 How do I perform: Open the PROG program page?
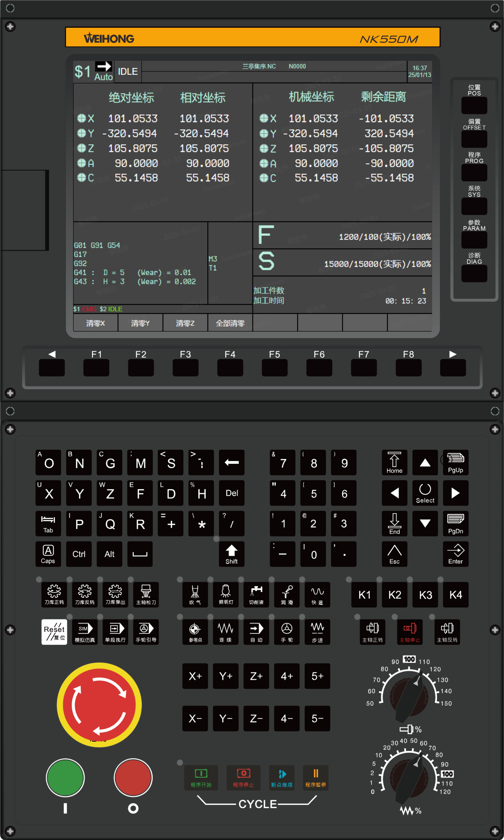tap(474, 173)
